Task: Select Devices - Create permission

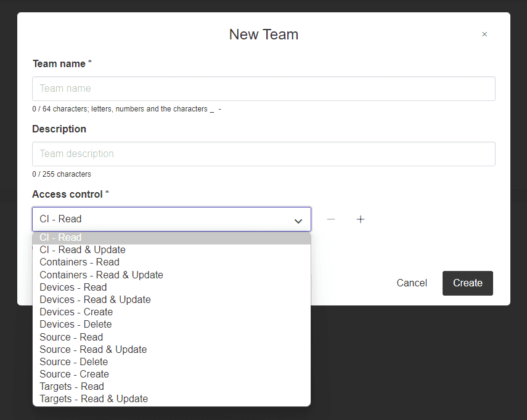Action: [x=76, y=312]
